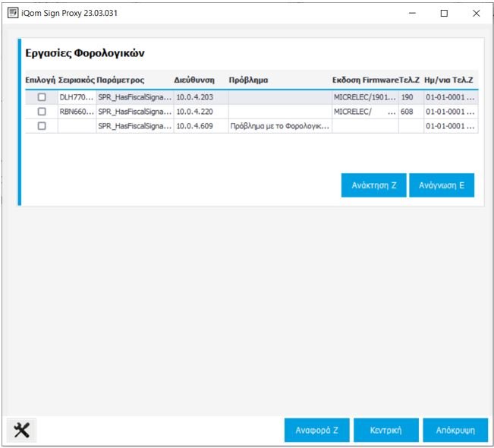Maximize the iQom Sign Proxy window
494x448 pixels.
pyautogui.click(x=444, y=13)
